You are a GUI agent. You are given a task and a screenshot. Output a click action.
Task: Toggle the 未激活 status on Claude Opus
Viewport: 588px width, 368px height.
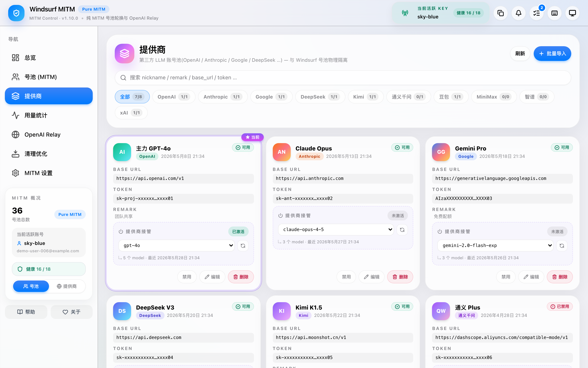398,216
